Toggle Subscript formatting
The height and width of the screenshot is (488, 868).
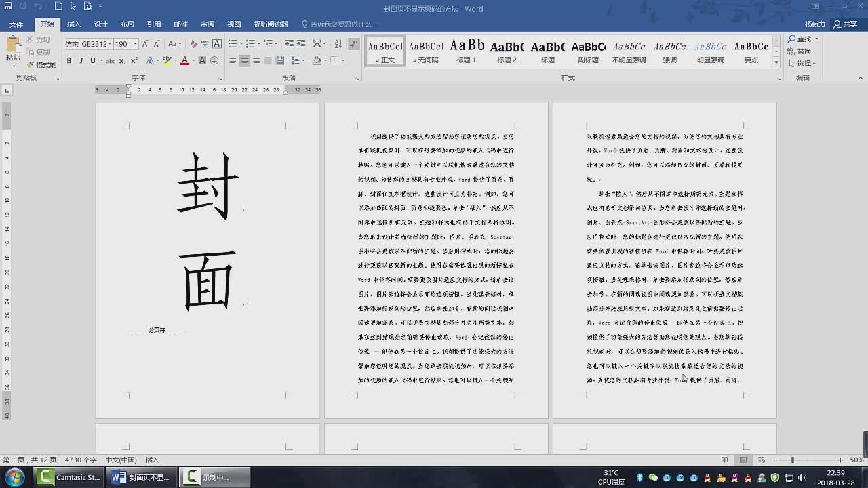click(123, 61)
